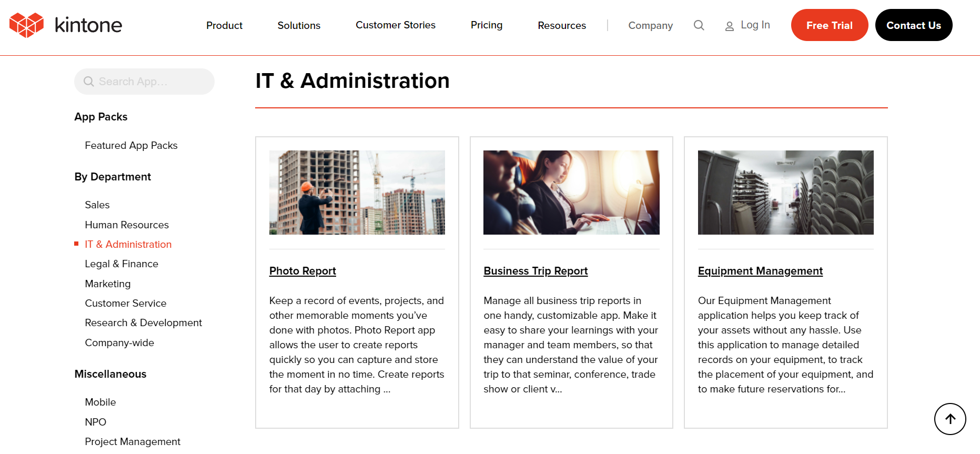Open the Business Trip Report link
This screenshot has height=454, width=980.
tap(536, 271)
